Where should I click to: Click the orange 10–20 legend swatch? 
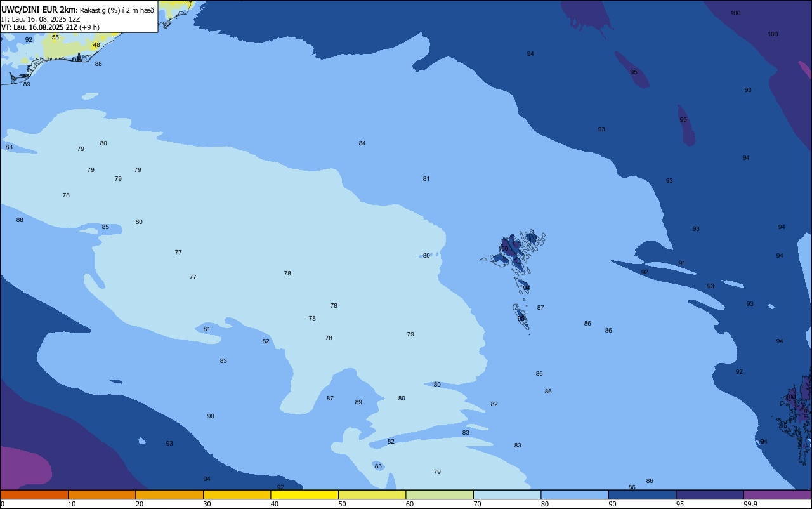pos(101,494)
